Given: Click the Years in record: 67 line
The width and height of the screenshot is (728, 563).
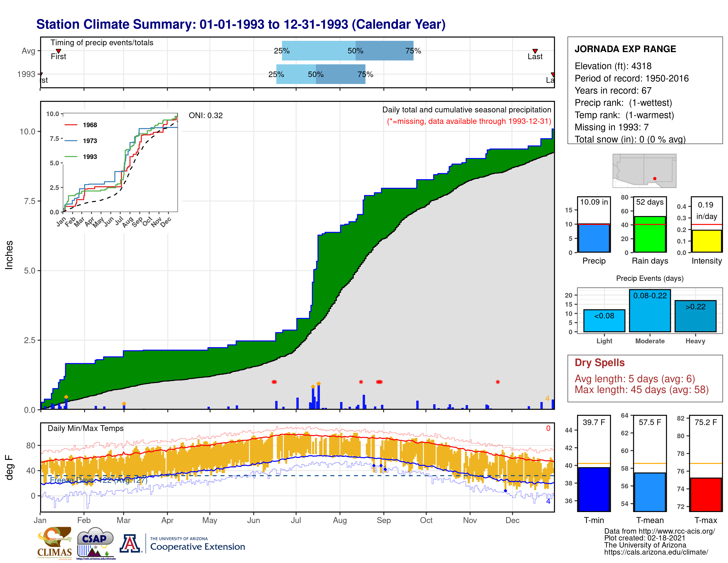Looking at the screenshot, I should point(613,91).
